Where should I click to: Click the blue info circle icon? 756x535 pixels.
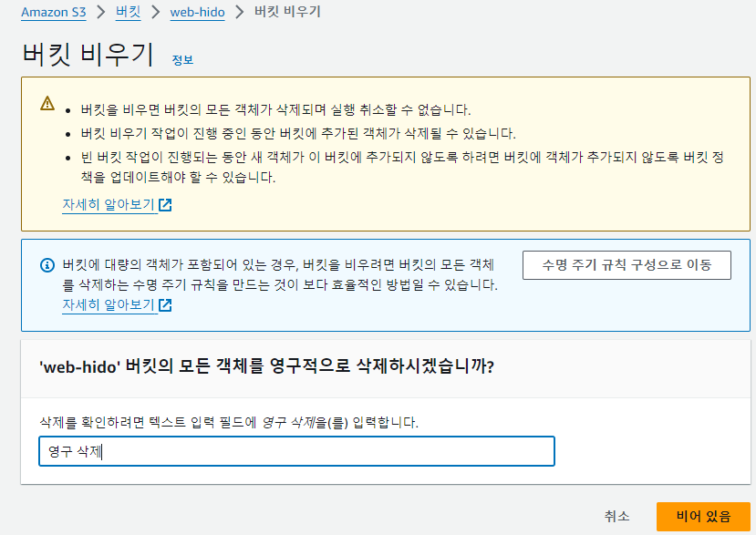[x=47, y=265]
